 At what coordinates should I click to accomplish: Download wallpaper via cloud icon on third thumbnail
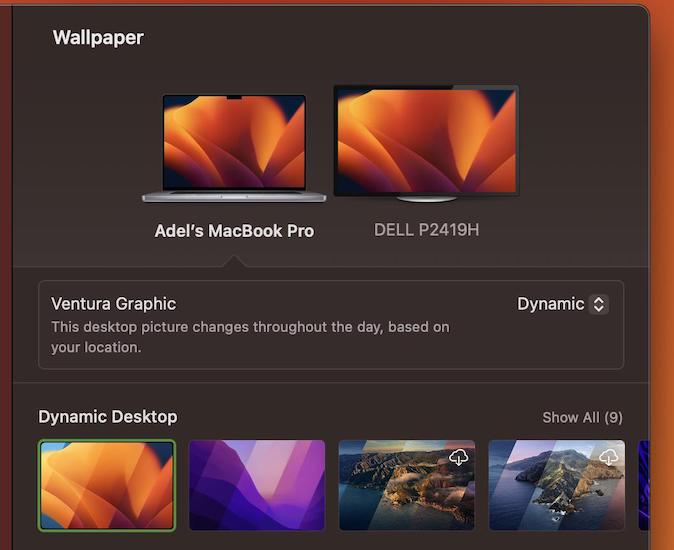point(459,457)
